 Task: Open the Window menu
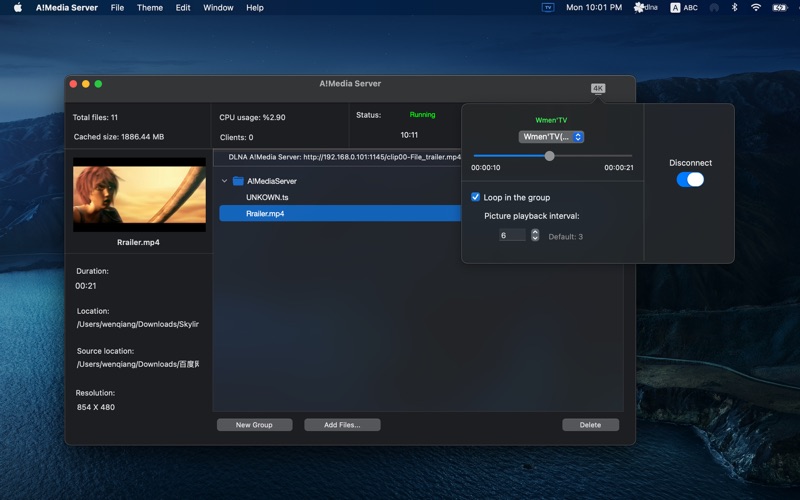(x=218, y=7)
